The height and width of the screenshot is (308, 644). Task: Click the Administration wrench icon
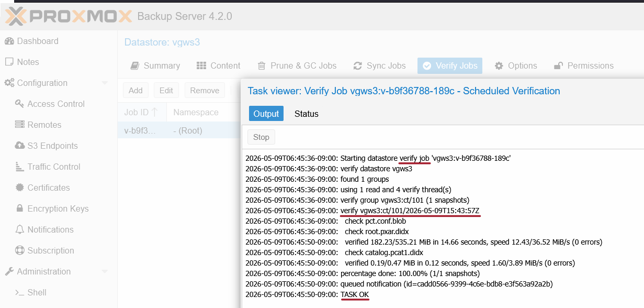[9, 271]
